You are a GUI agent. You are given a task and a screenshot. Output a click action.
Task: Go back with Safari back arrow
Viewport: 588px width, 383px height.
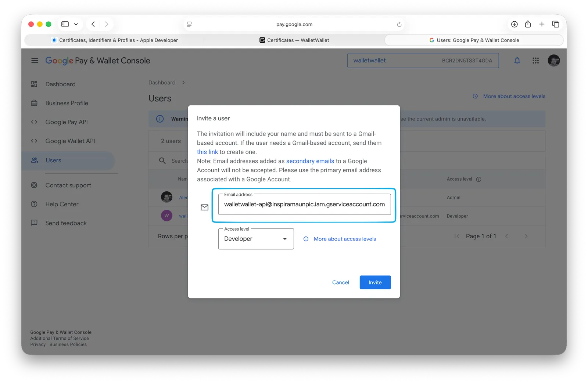(x=93, y=24)
